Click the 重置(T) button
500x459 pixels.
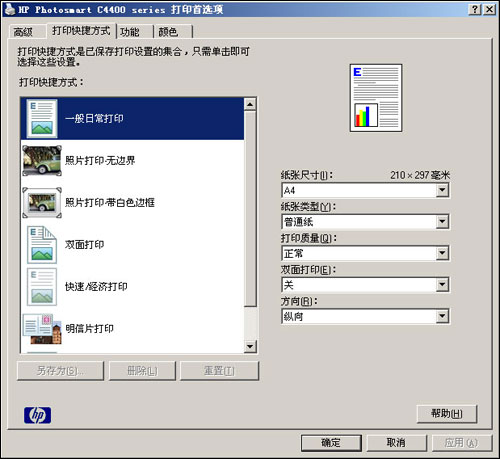(x=219, y=371)
